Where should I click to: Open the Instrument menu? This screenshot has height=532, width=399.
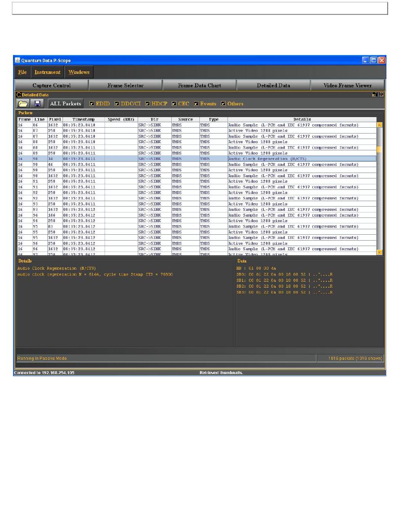pyautogui.click(x=47, y=72)
